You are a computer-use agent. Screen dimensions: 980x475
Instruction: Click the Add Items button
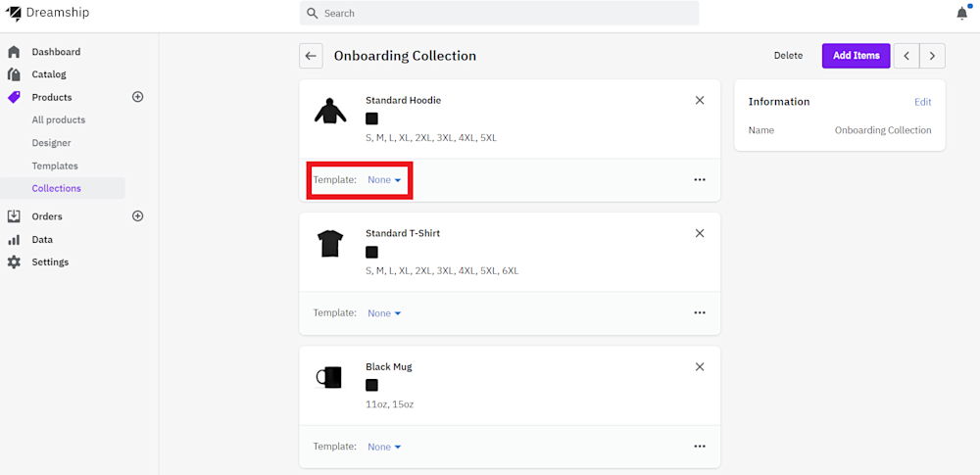[x=856, y=56]
